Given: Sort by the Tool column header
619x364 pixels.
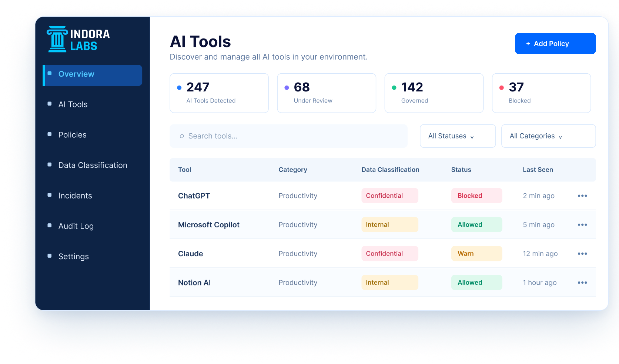Looking at the screenshot, I should click(184, 170).
